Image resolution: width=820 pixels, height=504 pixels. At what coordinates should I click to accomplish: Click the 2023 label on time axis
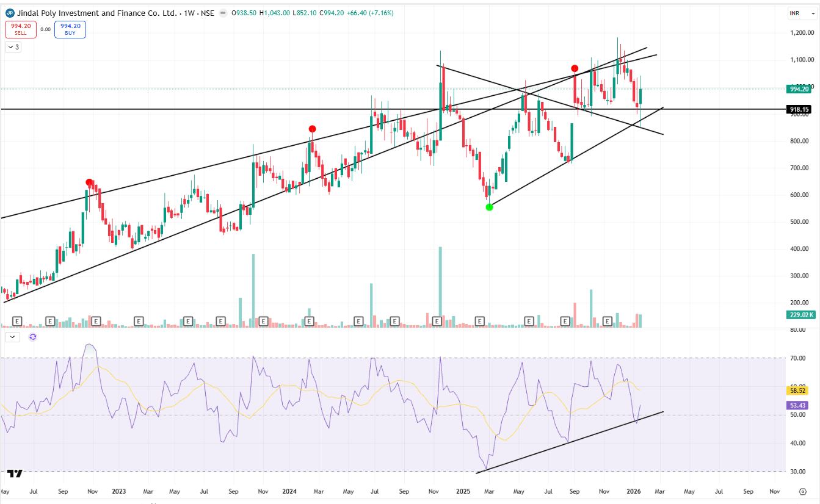click(118, 491)
